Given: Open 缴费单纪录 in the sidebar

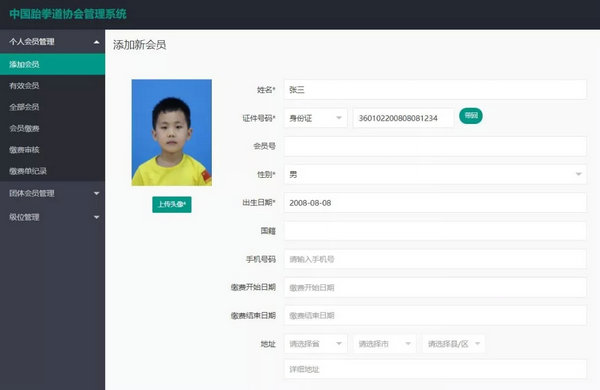Looking at the screenshot, I should click(52, 171).
